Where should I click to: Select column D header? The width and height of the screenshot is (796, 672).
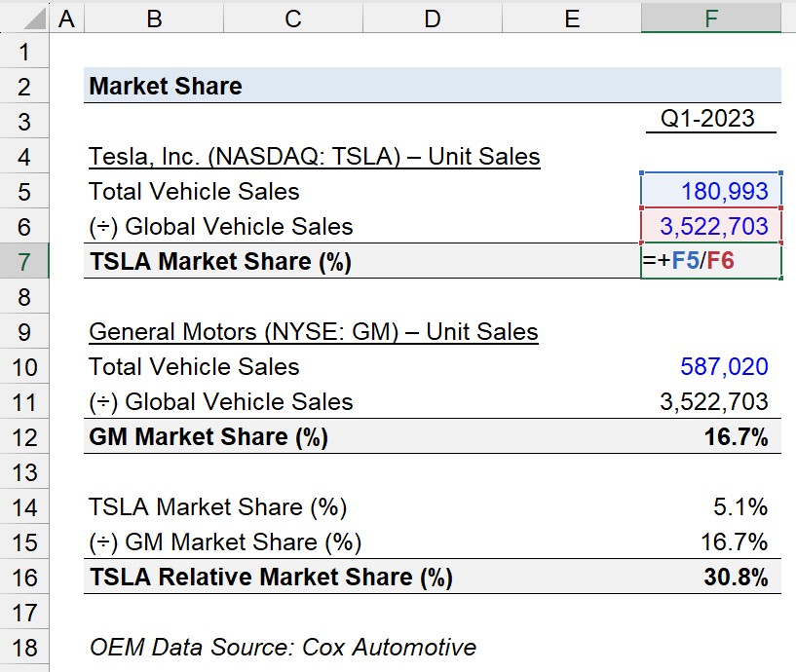pyautogui.click(x=432, y=19)
